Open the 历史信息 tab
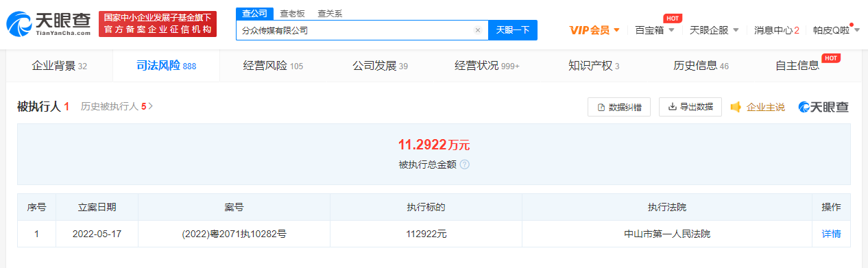Screen dimensions: 868x268 [701, 66]
